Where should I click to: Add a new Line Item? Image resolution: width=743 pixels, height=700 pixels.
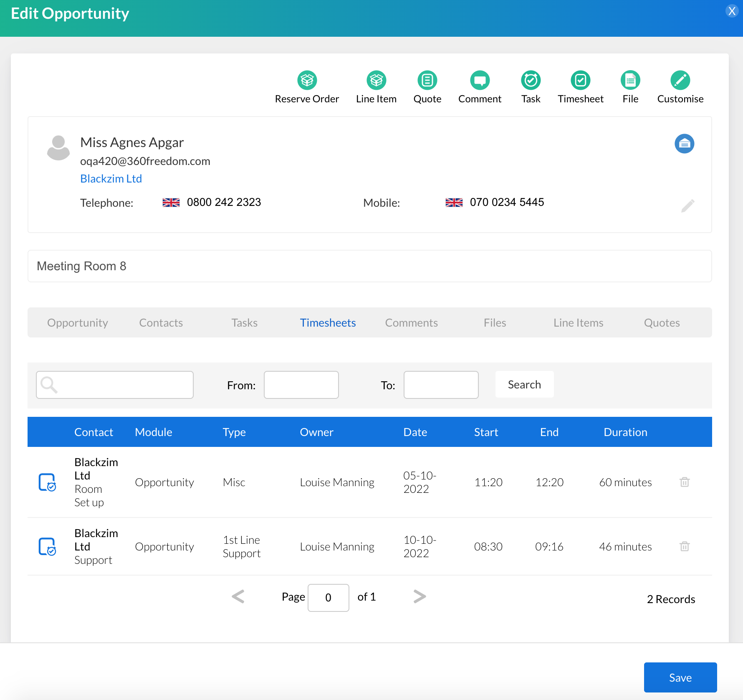pyautogui.click(x=376, y=80)
